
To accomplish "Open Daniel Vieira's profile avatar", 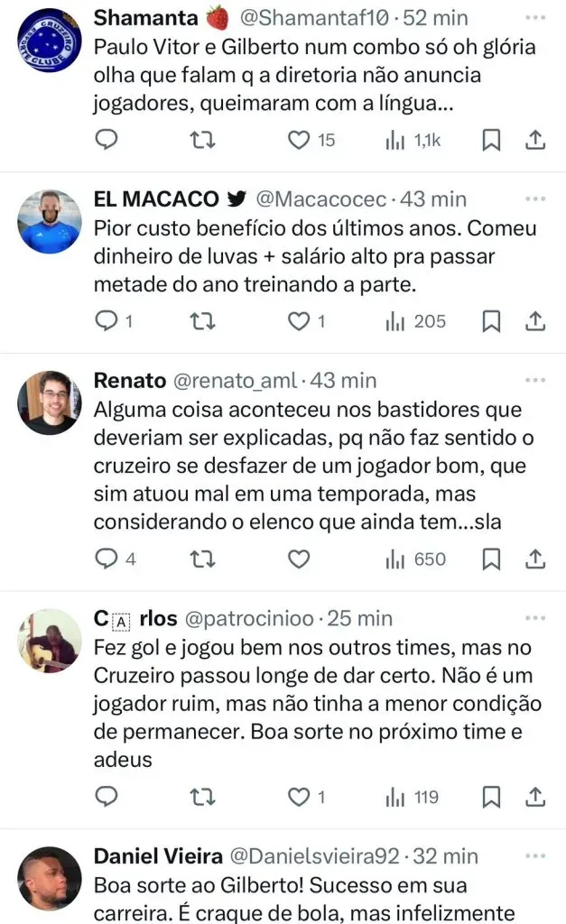I will pos(49,877).
